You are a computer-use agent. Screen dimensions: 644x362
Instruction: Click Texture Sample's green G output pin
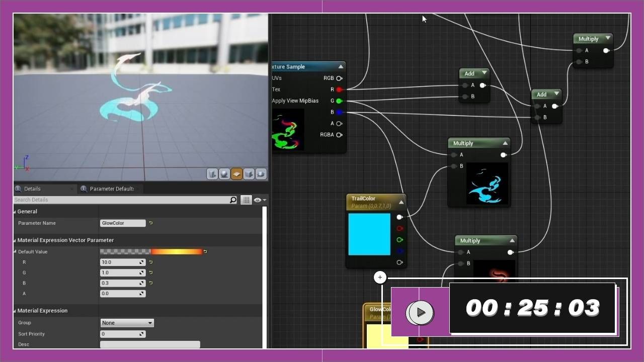(339, 101)
